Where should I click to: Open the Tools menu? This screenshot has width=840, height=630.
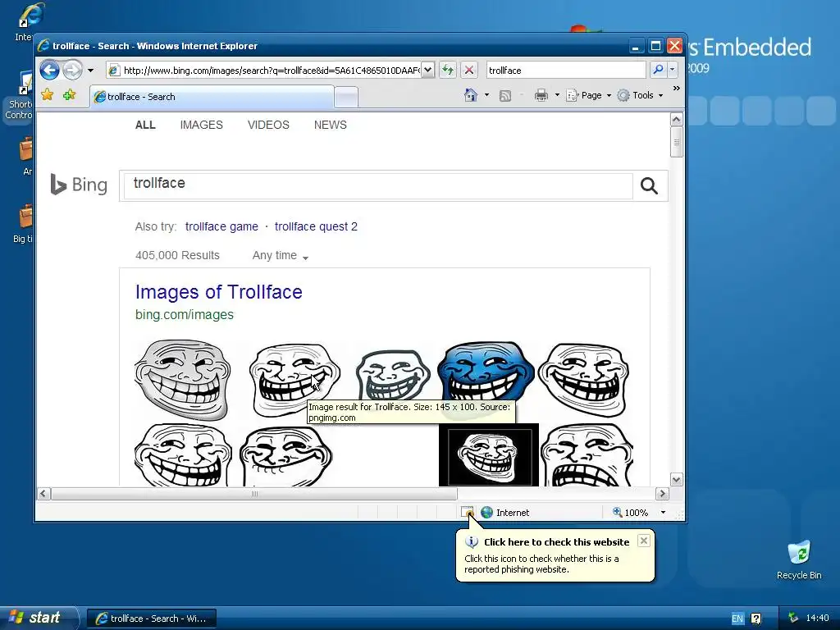640,95
